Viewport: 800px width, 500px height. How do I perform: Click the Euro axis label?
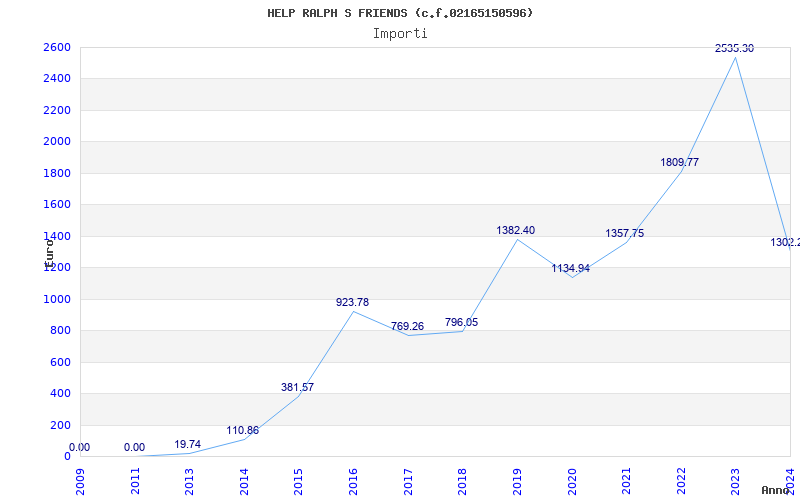click(49, 254)
